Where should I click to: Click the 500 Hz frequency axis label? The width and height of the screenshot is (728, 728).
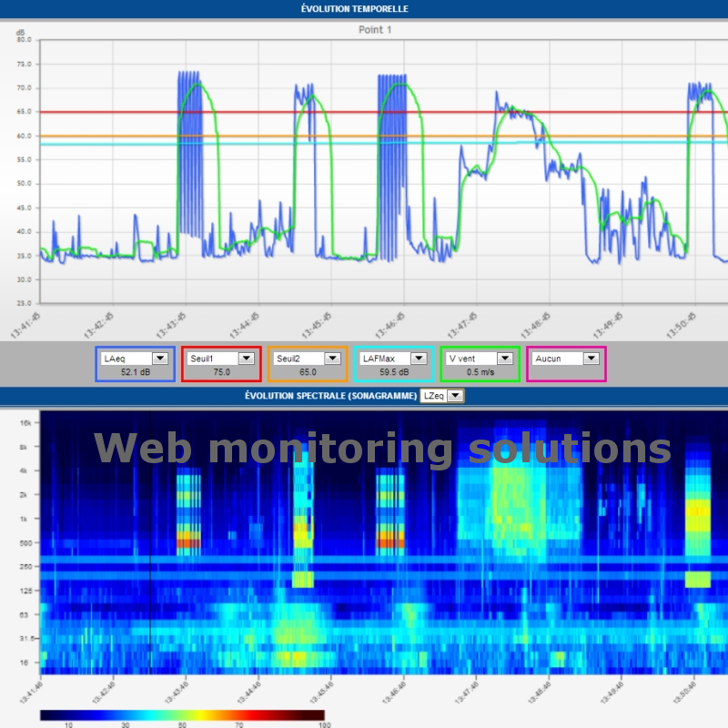pos(25,545)
